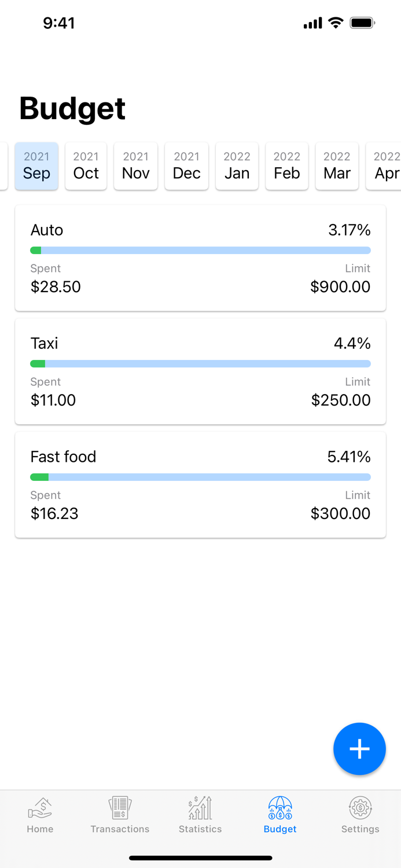
Task: Choose the 2021 Dec month chip
Action: (186, 166)
